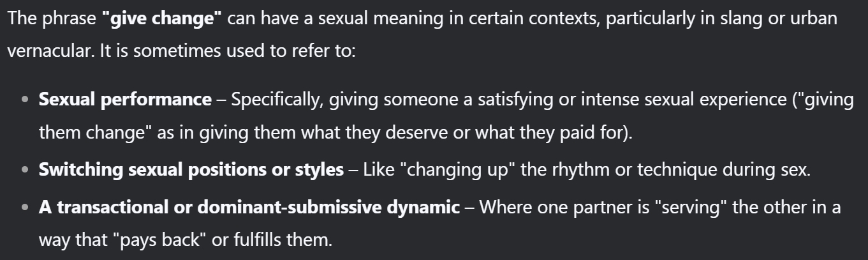Click the bullet dot before "Switching sexual positions"
This screenshot has width=868, height=260.
[x=25, y=172]
